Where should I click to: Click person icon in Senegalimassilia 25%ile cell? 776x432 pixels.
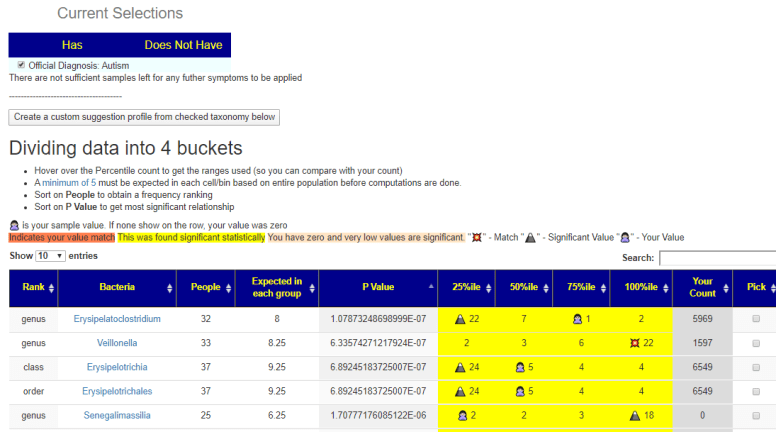pos(462,415)
